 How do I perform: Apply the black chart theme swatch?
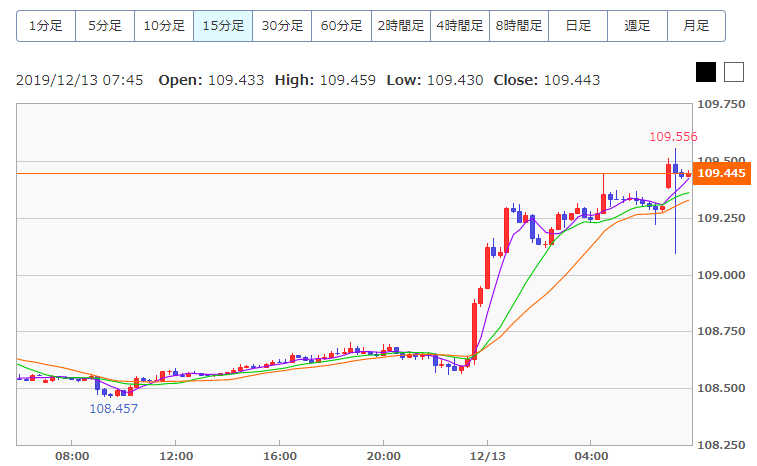706,72
